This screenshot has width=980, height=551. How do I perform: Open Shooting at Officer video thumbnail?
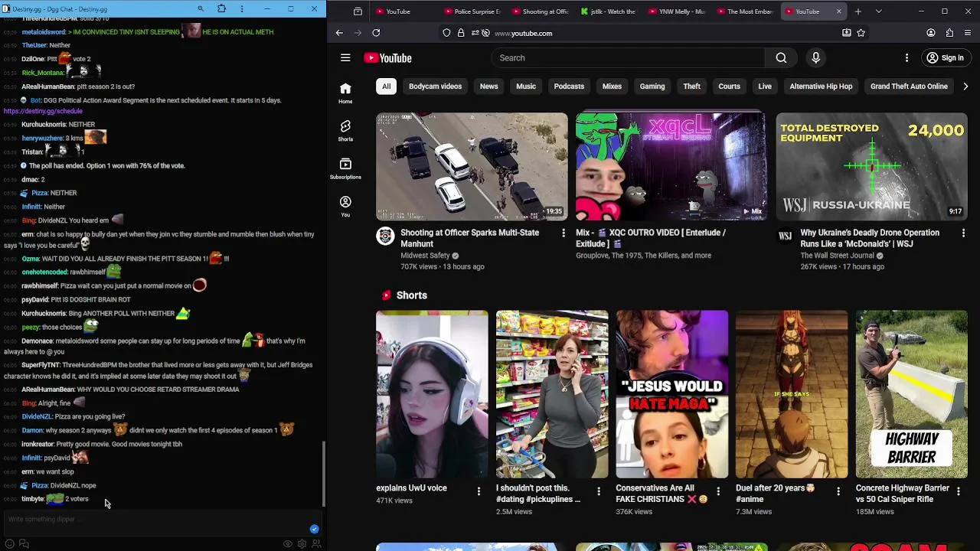[472, 167]
